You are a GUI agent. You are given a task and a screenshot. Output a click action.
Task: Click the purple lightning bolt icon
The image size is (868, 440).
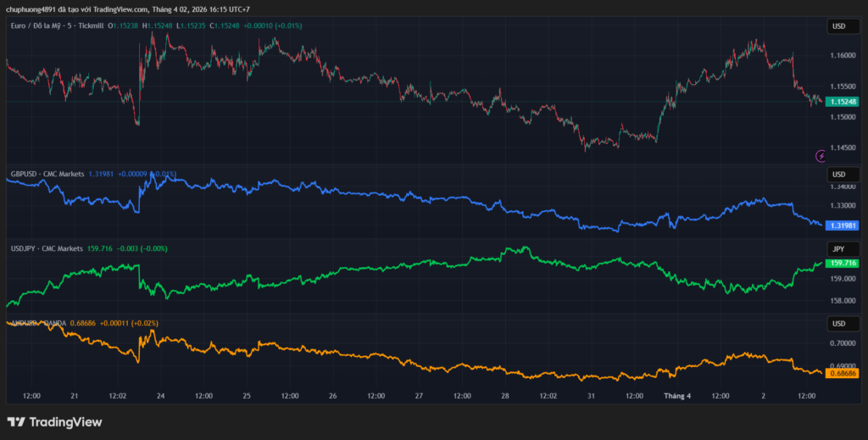[820, 156]
